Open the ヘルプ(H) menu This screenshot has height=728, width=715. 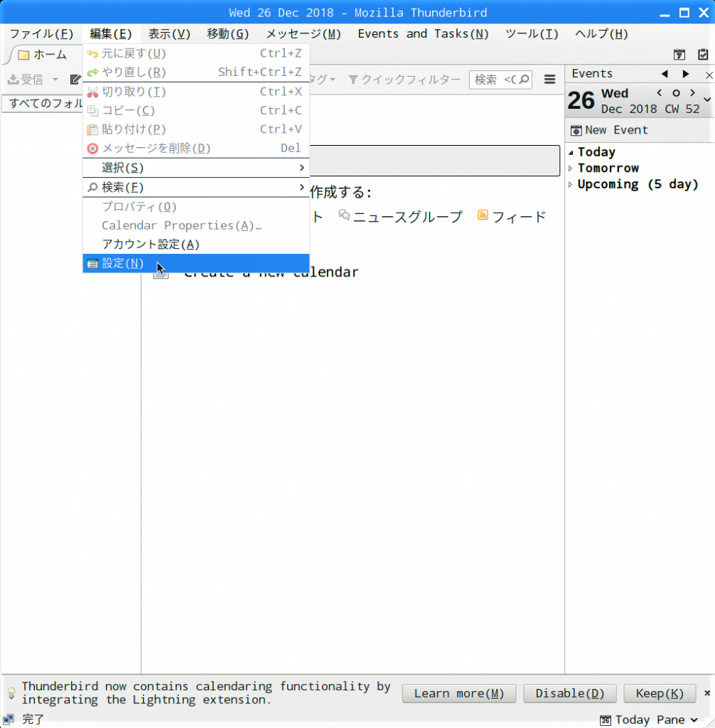click(x=601, y=34)
